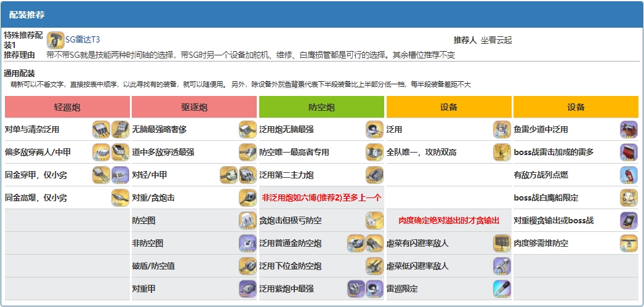
Task: Open the gold triple-barrel icon in 同金穿甲 row
Action: tap(101, 175)
